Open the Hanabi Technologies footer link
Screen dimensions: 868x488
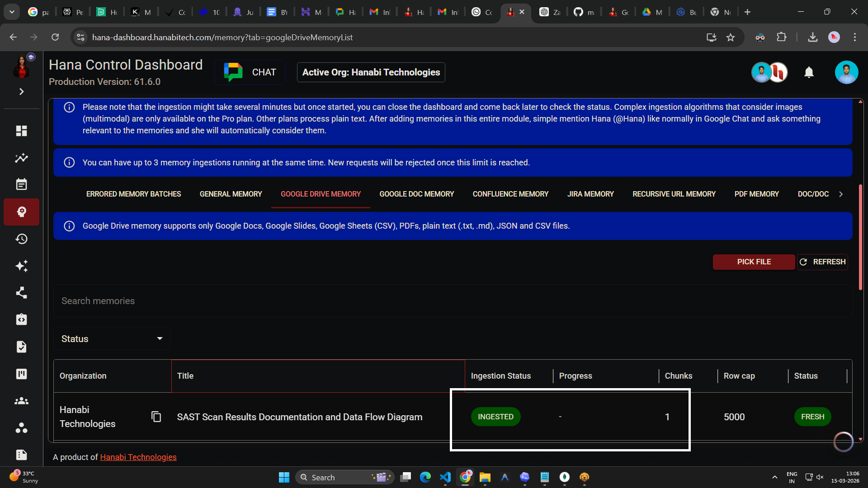click(x=138, y=457)
